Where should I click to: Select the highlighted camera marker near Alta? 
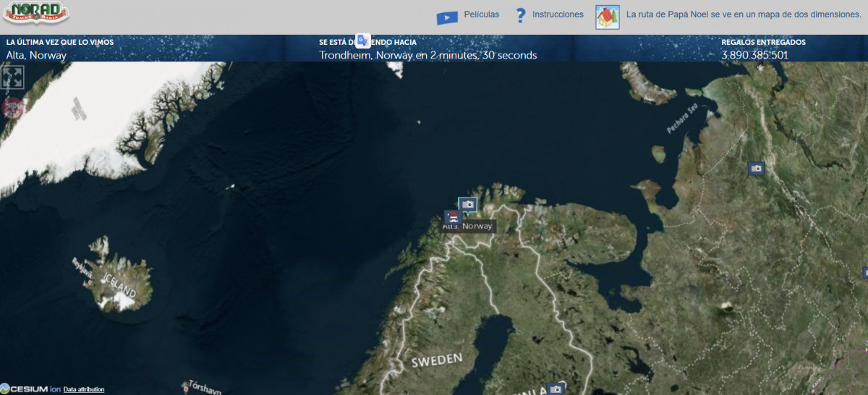[x=467, y=205]
